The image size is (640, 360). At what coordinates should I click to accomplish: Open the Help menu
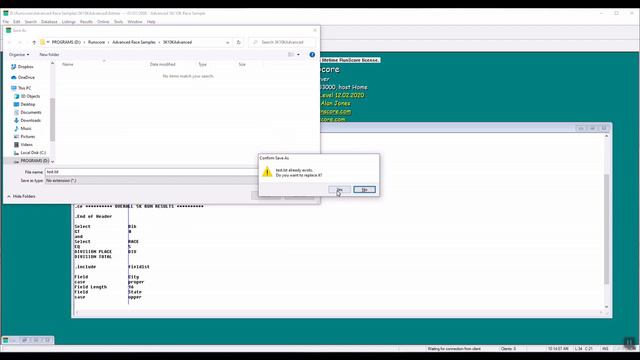coord(151,22)
